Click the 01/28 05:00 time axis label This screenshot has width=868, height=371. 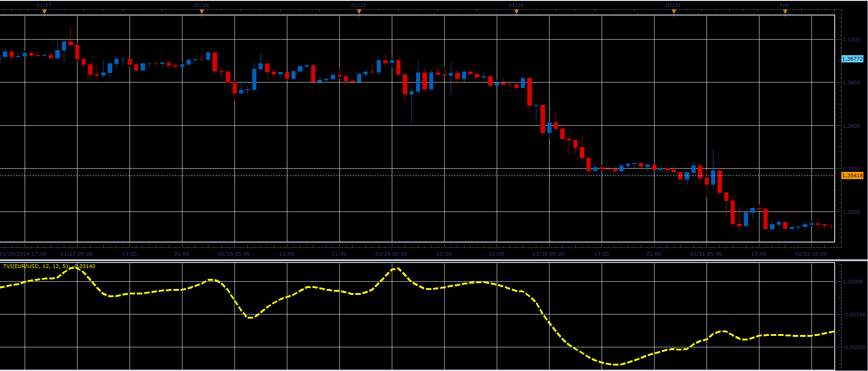pos(234,254)
